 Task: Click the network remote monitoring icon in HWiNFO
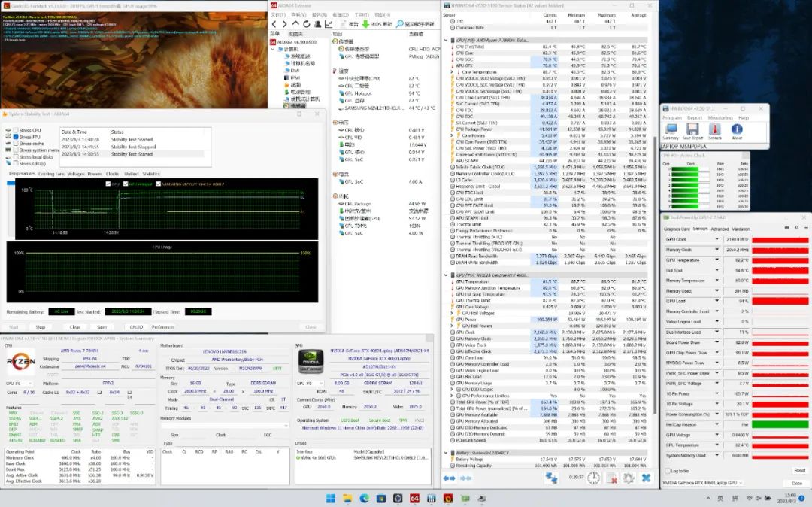(x=551, y=478)
